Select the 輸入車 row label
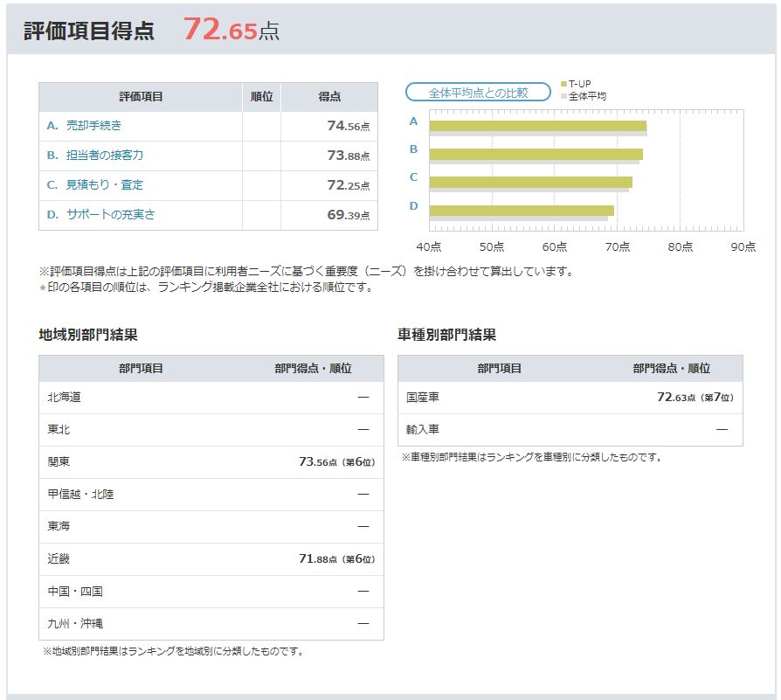The image size is (781, 700). click(423, 429)
